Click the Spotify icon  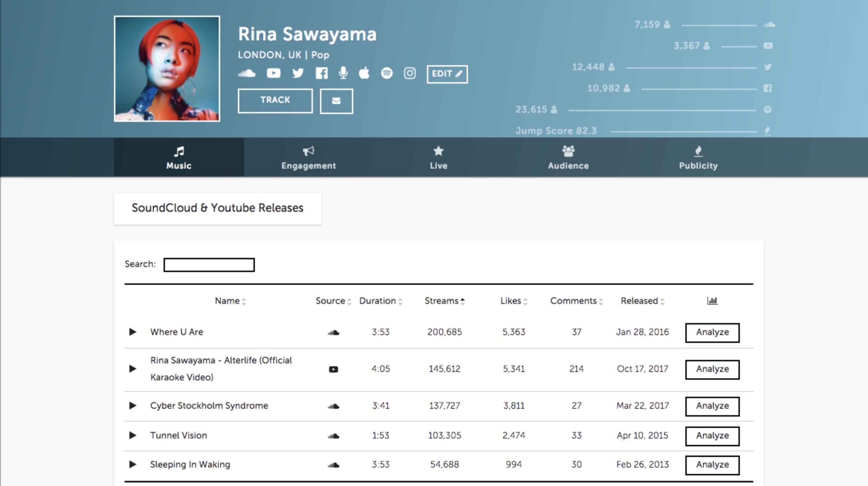tap(387, 73)
